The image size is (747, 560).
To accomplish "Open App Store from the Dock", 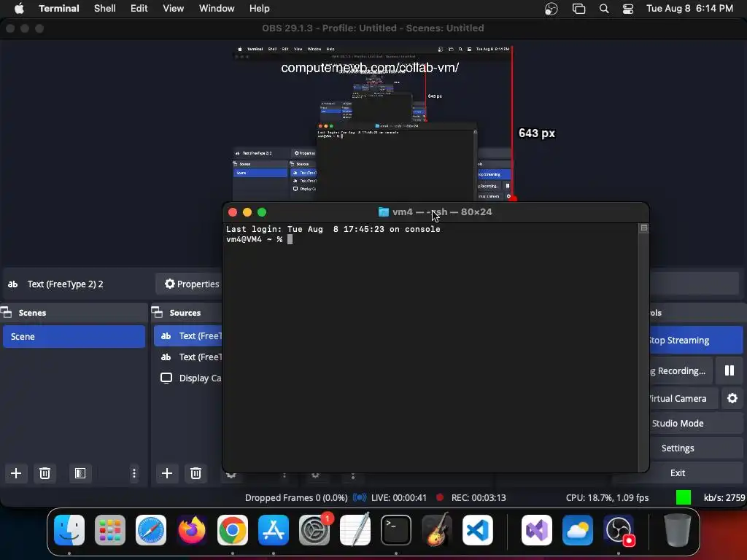I will pyautogui.click(x=274, y=530).
